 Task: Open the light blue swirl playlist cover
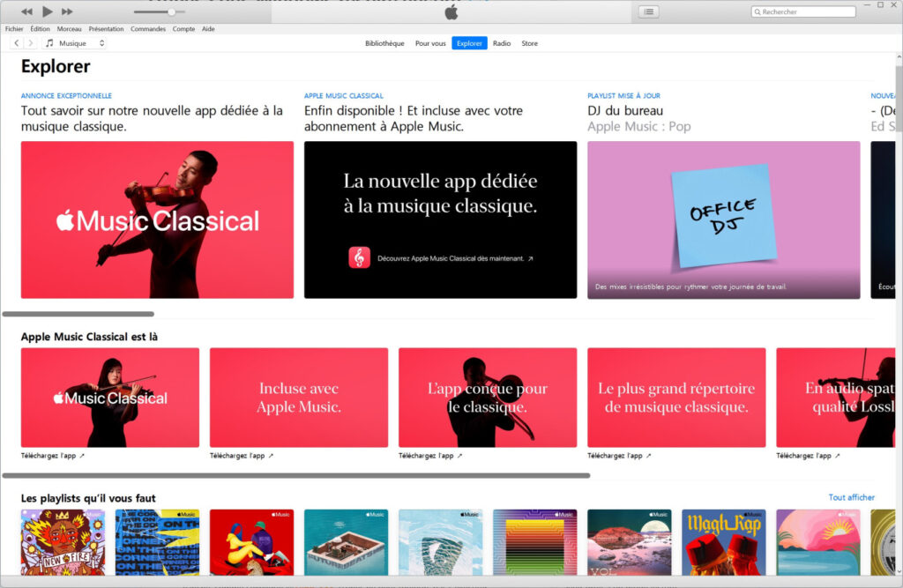click(x=441, y=542)
